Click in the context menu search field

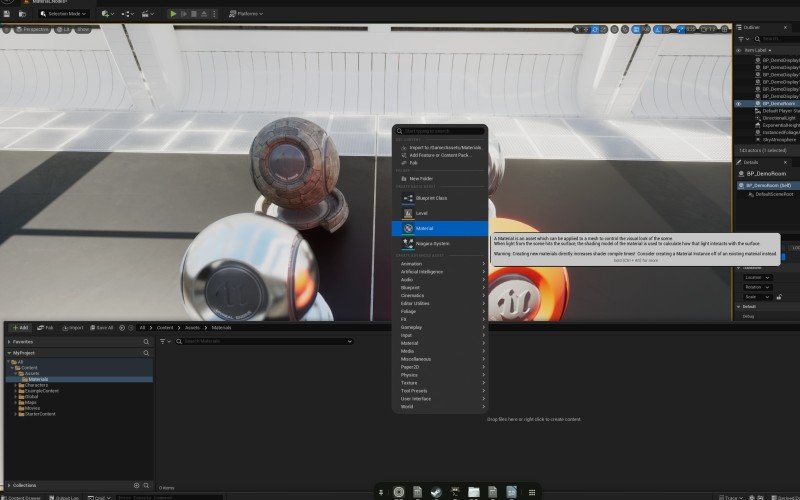coord(440,131)
